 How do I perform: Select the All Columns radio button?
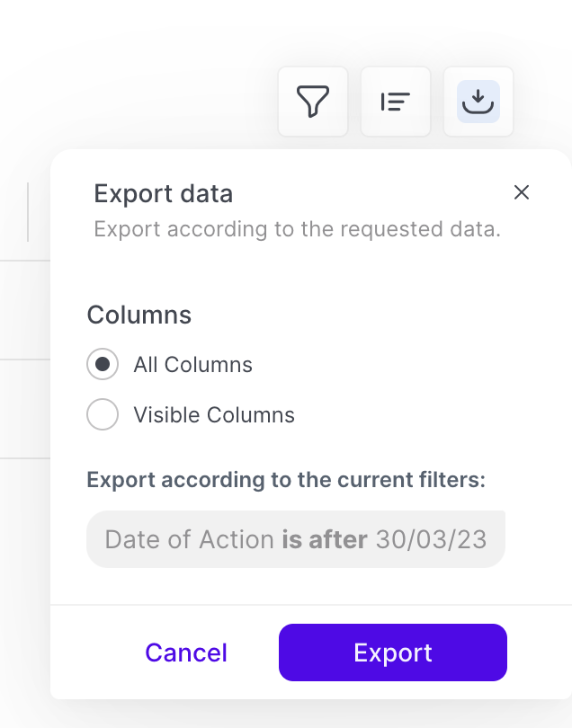point(103,365)
